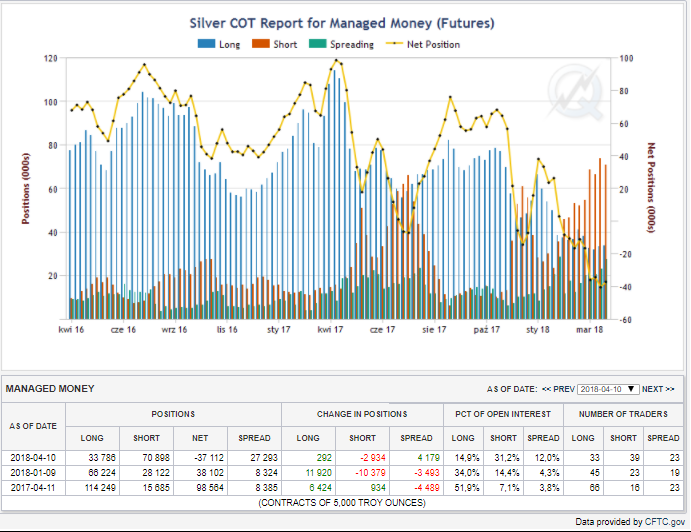Click the x-axis label wrz 16
691x532 pixels.
(x=174, y=330)
